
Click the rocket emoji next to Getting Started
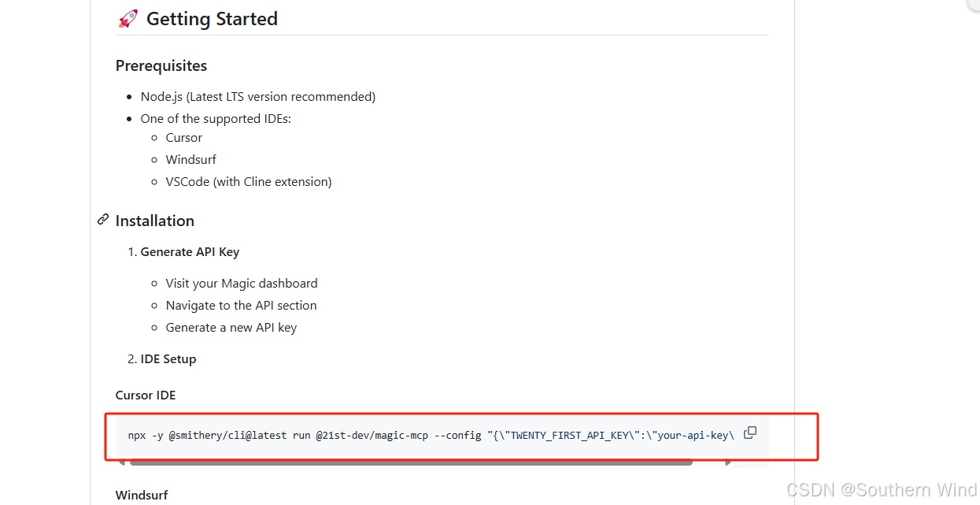pyautogui.click(x=128, y=18)
